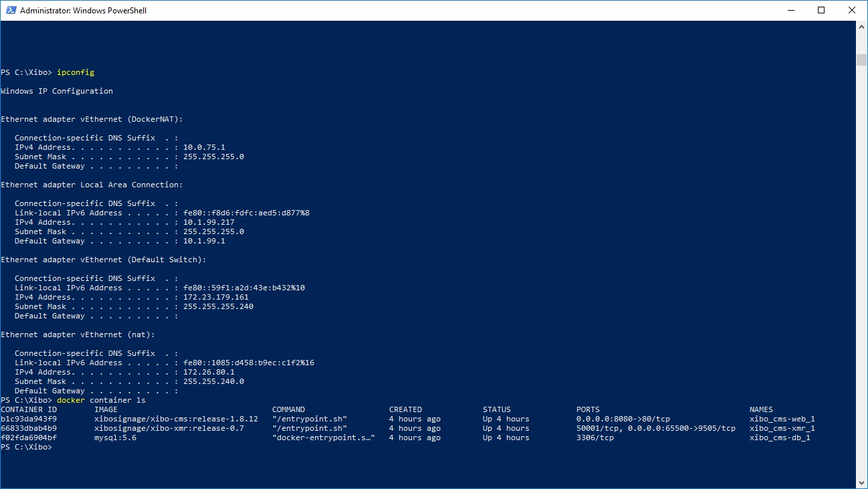Click the IMAGE column header
This screenshot has height=489, width=868.
click(106, 409)
